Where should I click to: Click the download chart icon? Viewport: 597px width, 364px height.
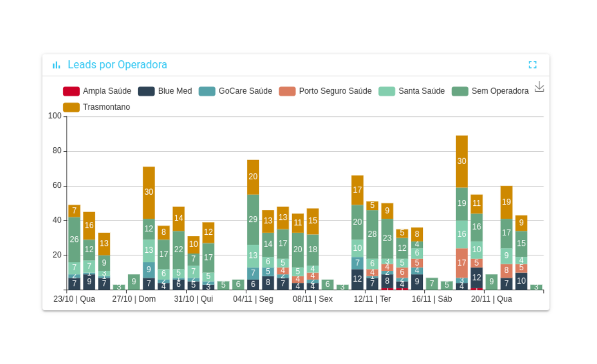coord(539,86)
